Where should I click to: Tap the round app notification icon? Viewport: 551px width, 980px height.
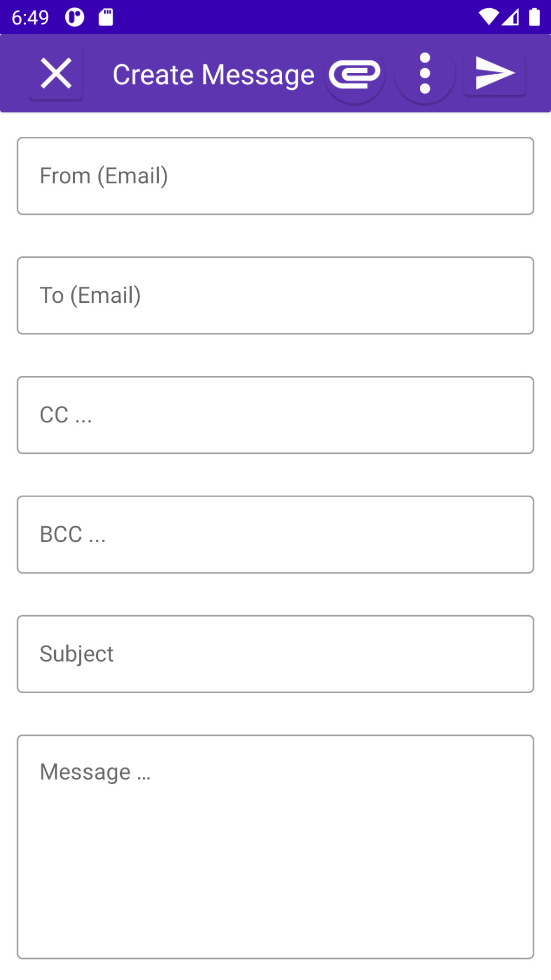pos(75,17)
